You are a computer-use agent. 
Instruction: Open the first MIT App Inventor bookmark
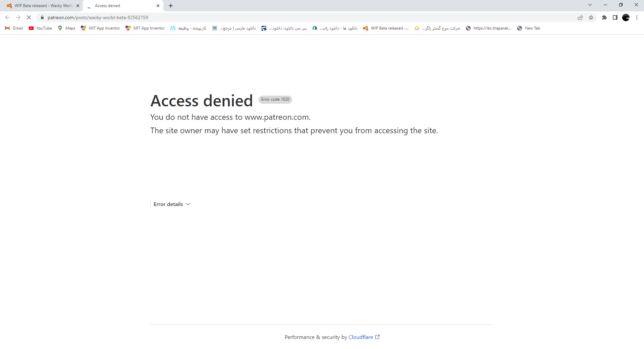tap(100, 28)
